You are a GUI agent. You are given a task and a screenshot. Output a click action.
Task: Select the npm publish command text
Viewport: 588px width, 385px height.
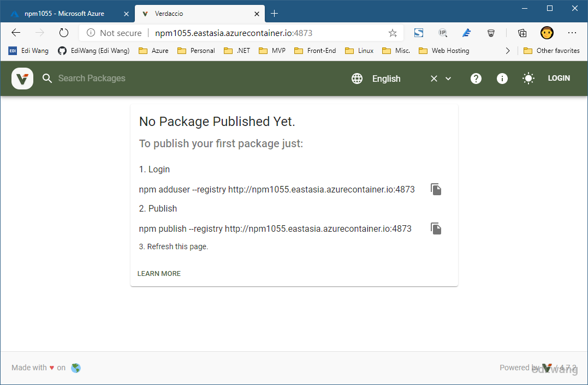pos(275,229)
